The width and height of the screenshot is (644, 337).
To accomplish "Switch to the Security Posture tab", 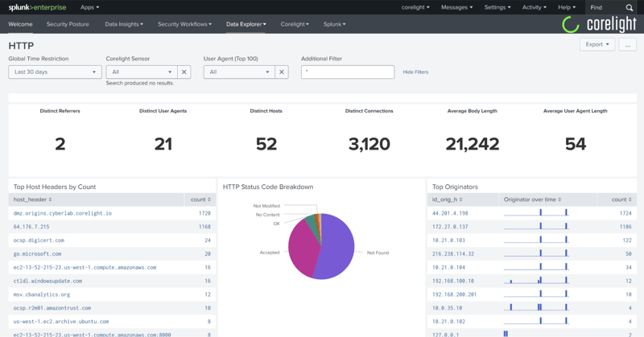I will pyautogui.click(x=68, y=24).
